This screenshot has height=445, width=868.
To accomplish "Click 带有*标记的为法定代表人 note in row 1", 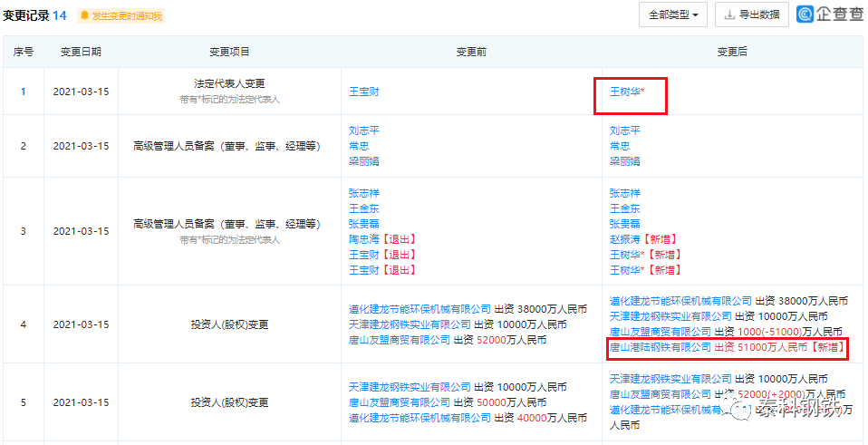I will point(229,101).
